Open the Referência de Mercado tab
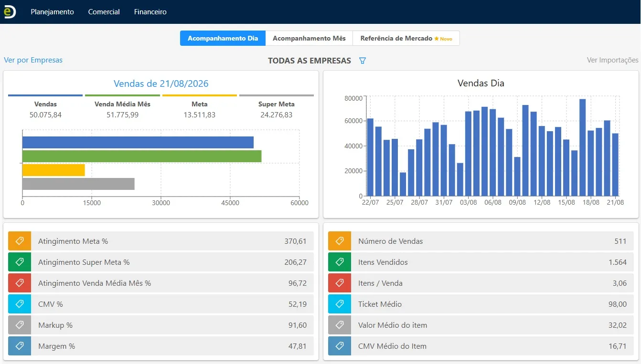Screen dimensions: 641x364 pos(406,38)
